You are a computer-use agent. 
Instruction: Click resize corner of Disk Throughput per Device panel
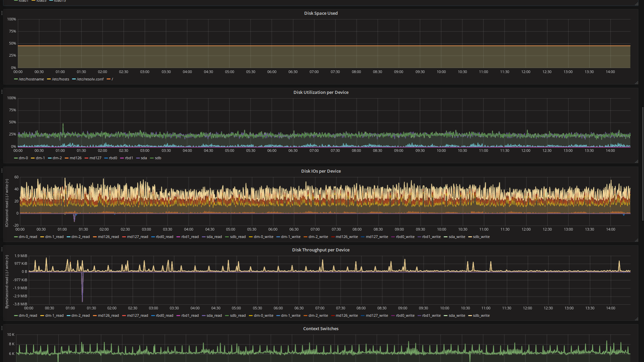636,319
